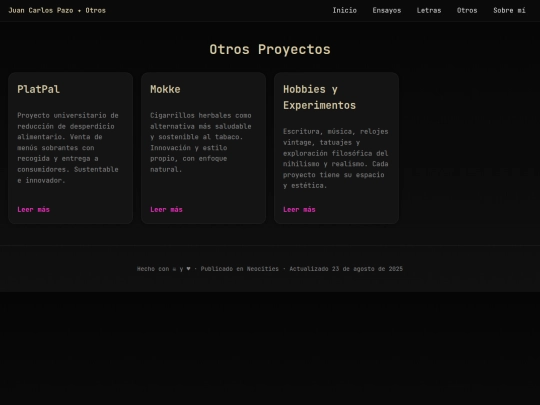Click the heart icon in the footer
Image resolution: width=540 pixels, height=405 pixels.
tap(188, 269)
